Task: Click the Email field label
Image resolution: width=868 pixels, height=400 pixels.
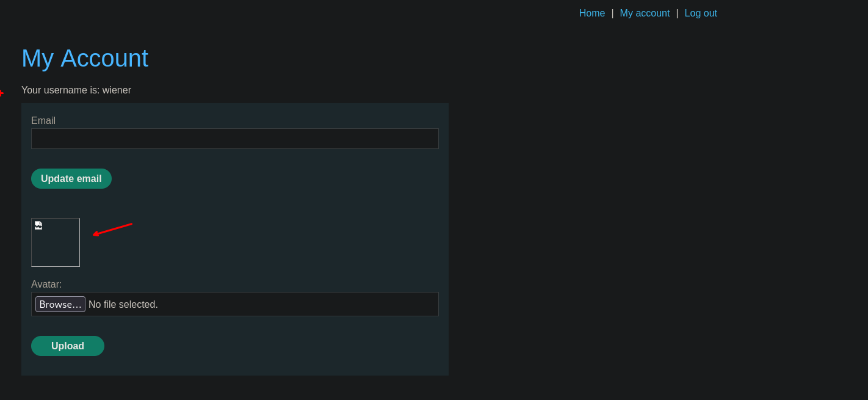Action: [43, 121]
